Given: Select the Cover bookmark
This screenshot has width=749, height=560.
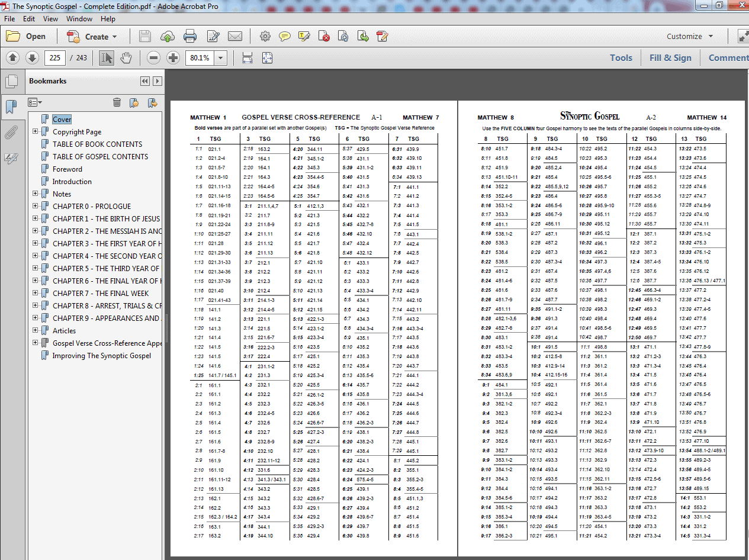Looking at the screenshot, I should click(x=62, y=120).
